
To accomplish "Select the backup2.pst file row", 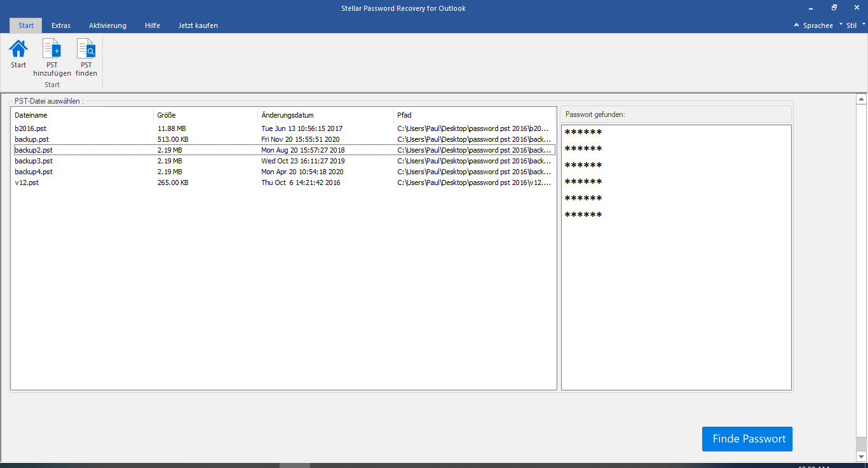I will [283, 150].
